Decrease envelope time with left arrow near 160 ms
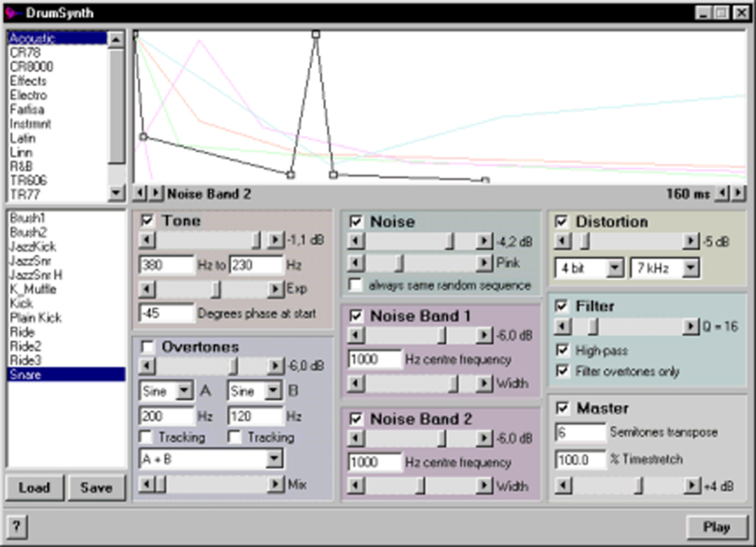Image resolution: width=756 pixels, height=547 pixels. click(722, 194)
